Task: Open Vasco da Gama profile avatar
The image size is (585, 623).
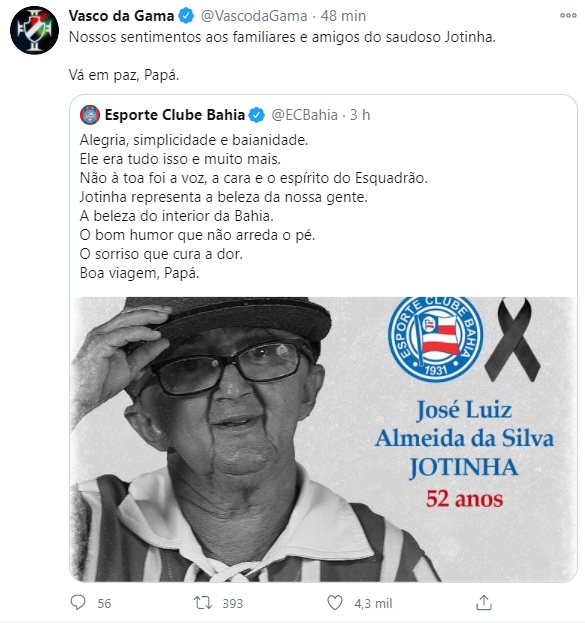Action: [x=34, y=30]
